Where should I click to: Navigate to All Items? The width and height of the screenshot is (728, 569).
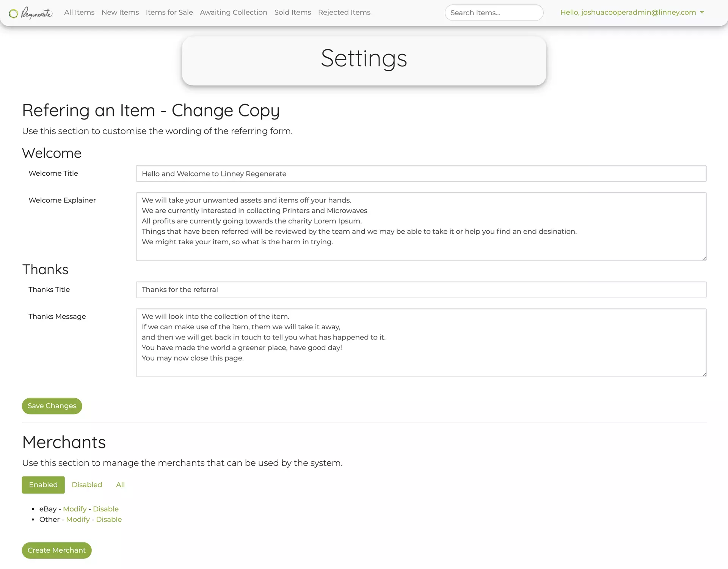point(79,12)
